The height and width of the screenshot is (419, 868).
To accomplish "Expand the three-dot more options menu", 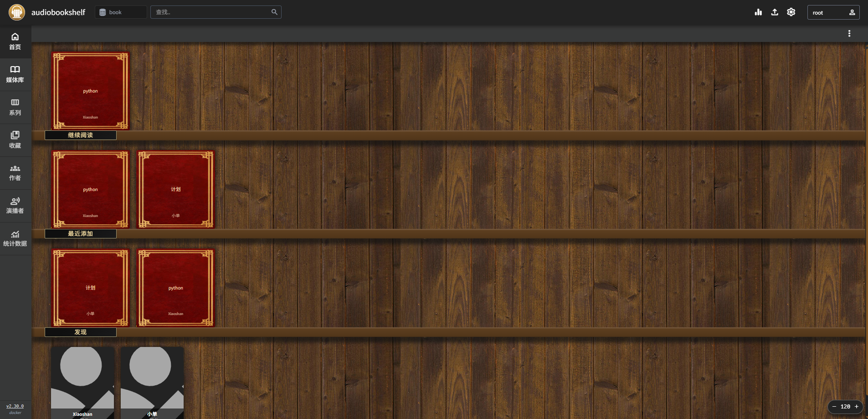I will coord(849,34).
